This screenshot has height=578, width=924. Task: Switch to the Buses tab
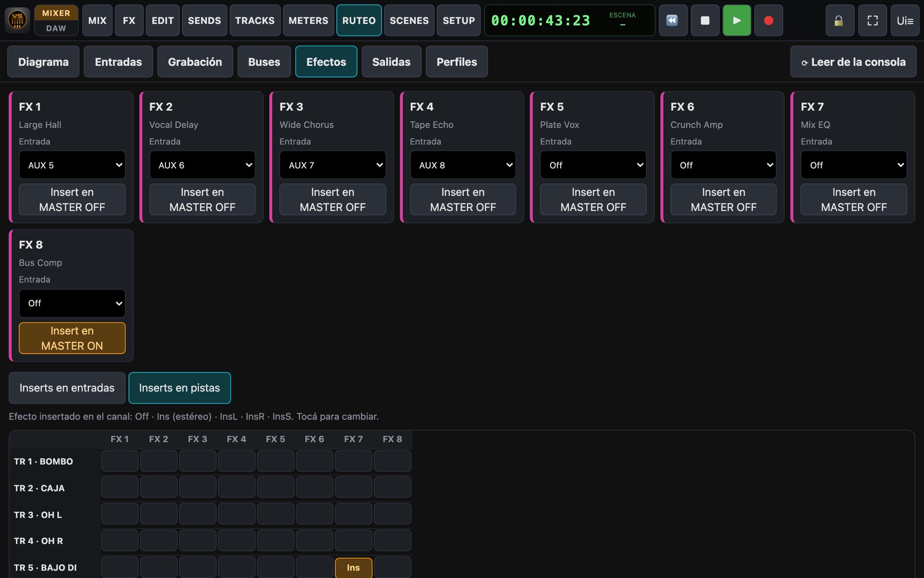(x=264, y=62)
